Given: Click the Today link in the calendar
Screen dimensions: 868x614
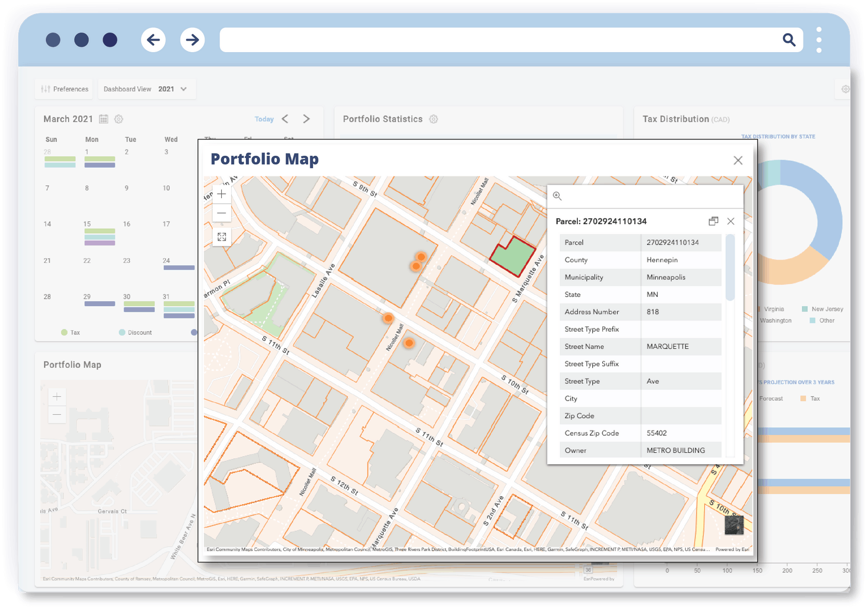Looking at the screenshot, I should [264, 119].
